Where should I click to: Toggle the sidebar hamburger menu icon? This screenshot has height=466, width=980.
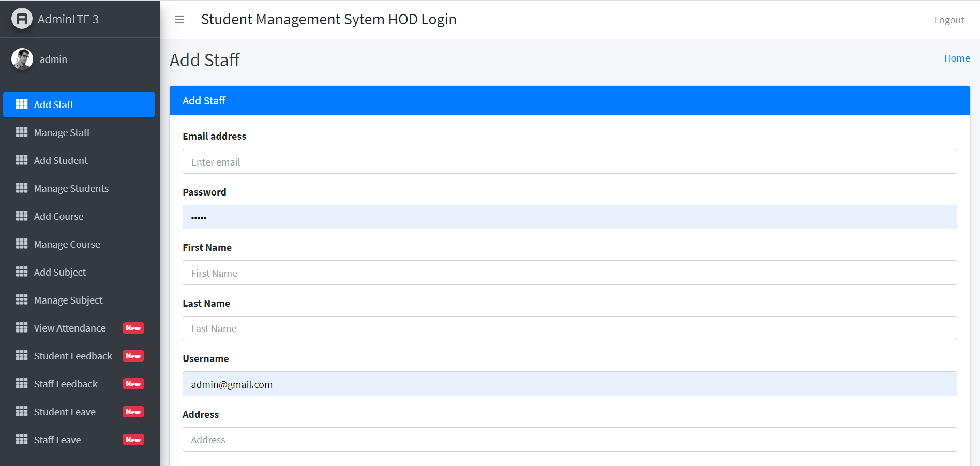click(x=179, y=20)
